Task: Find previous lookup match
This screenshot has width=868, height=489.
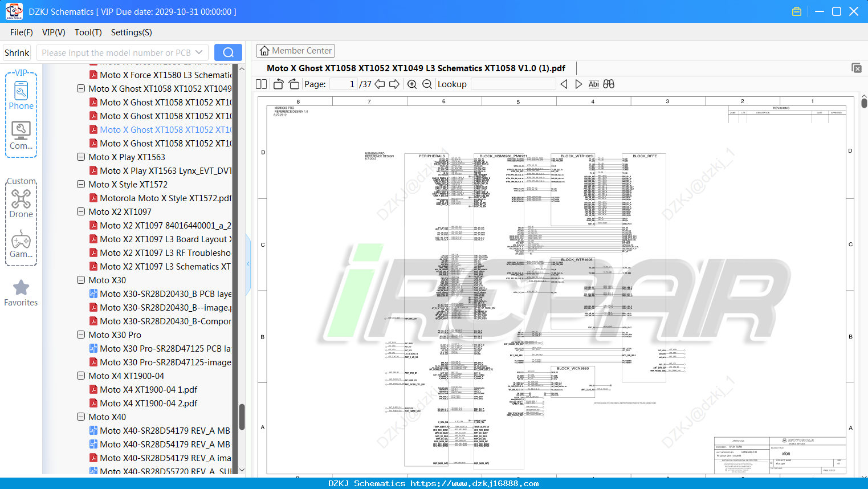Action: coord(564,84)
